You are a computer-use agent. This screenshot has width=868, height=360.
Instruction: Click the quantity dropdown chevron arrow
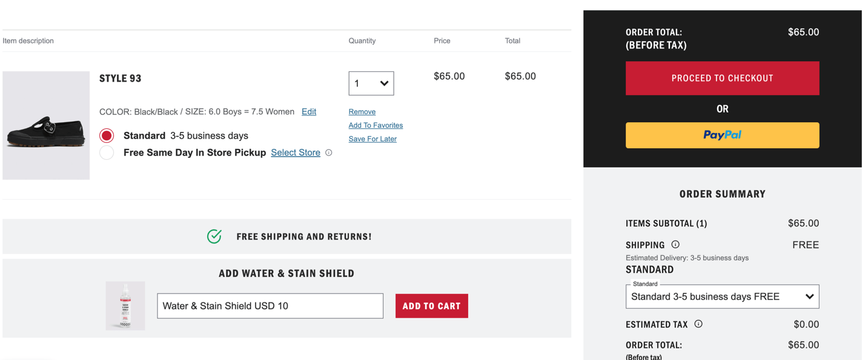[384, 83]
